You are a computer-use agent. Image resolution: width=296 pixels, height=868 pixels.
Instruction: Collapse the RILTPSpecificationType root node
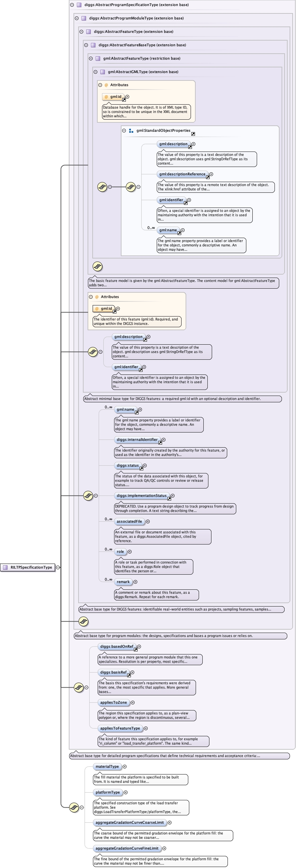(58, 567)
